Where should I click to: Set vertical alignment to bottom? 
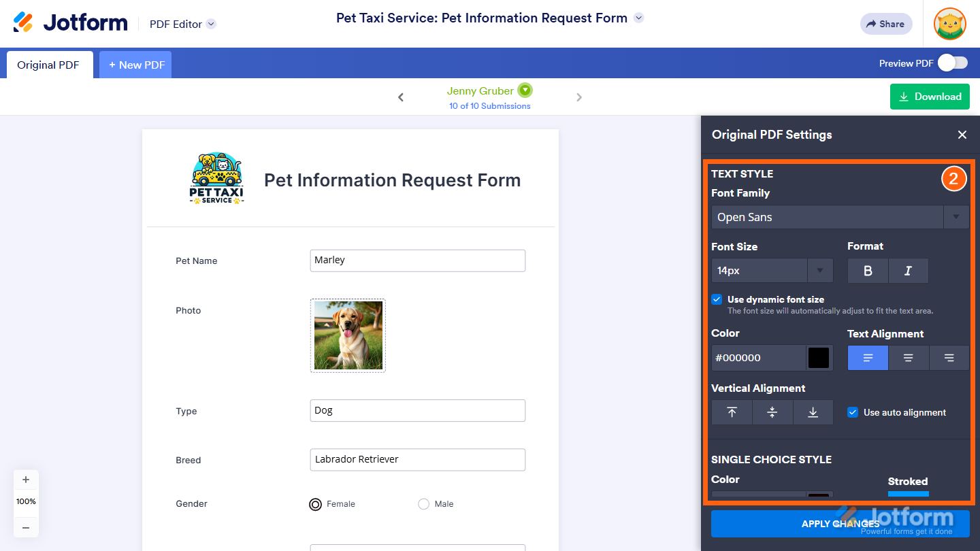(813, 412)
